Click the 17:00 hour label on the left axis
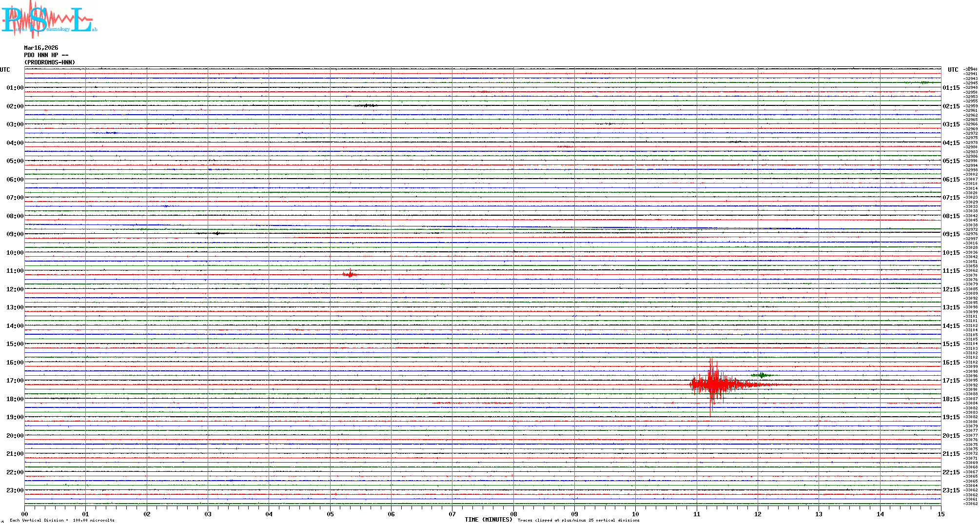Screen dimensions: 980x527 (15, 381)
